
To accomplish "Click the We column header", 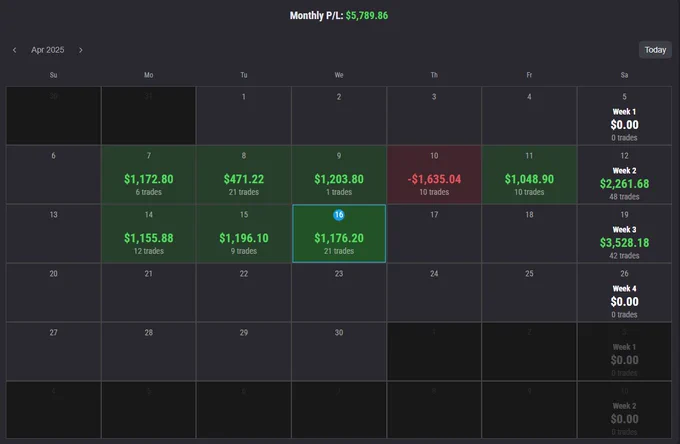I will [x=339, y=75].
